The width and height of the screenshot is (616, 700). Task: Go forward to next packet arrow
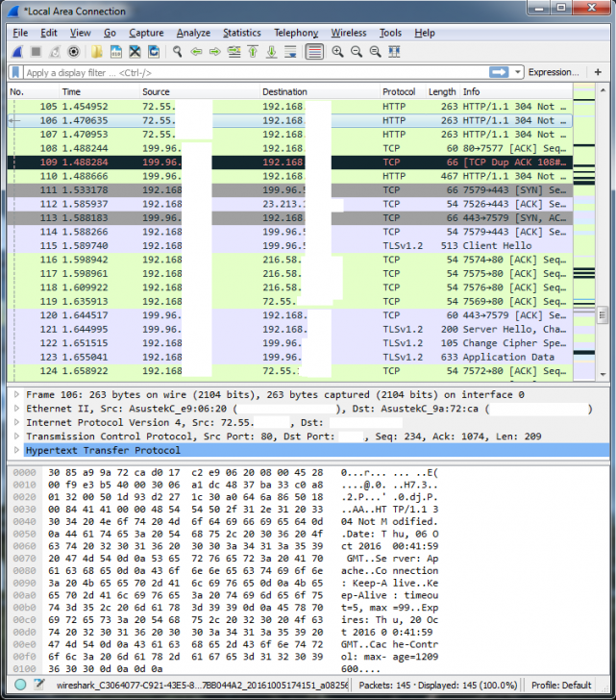(x=215, y=52)
